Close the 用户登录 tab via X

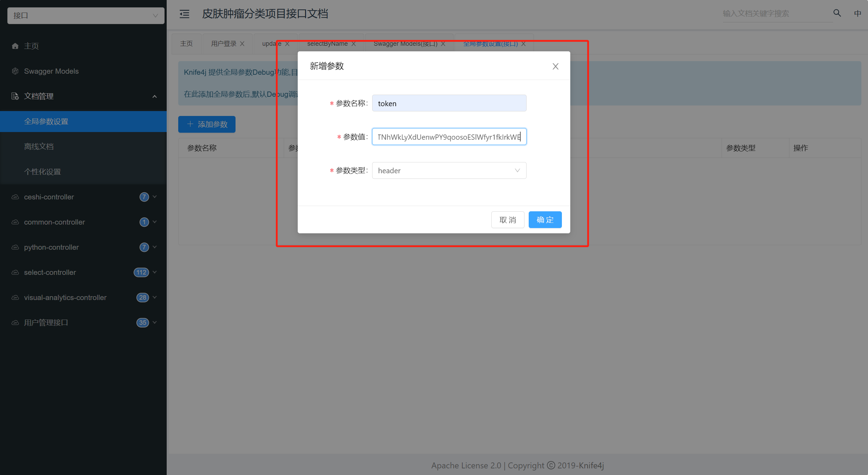242,44
